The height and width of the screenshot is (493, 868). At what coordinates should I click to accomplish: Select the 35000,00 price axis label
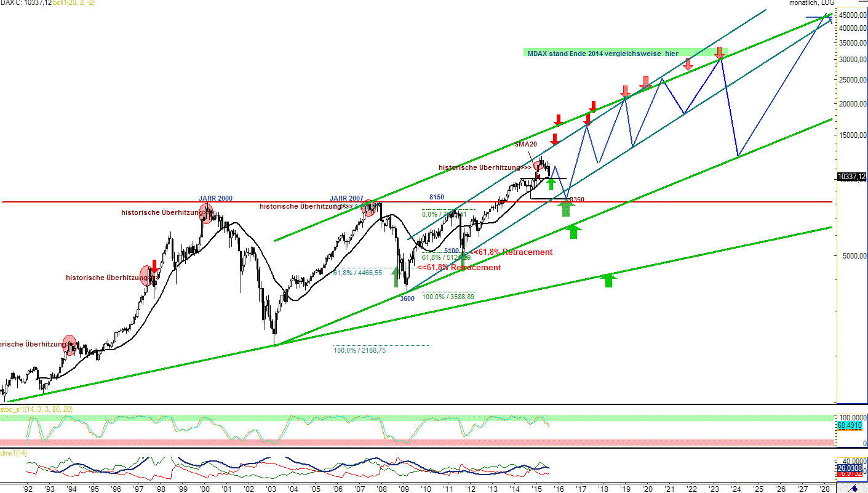[852, 43]
